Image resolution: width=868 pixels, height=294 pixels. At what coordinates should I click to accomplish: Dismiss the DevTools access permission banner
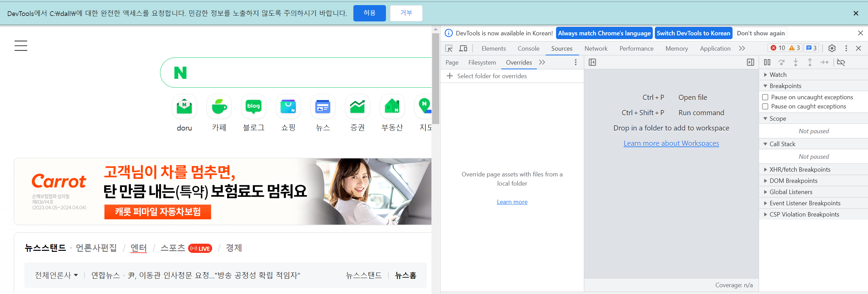[x=856, y=13]
